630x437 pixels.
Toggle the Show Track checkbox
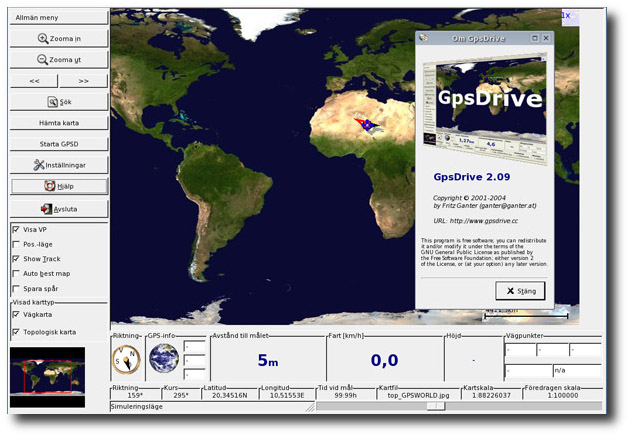click(x=16, y=259)
